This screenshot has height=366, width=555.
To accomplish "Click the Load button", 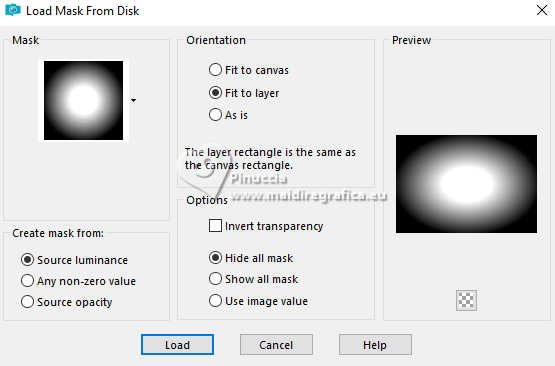I will coord(177,345).
